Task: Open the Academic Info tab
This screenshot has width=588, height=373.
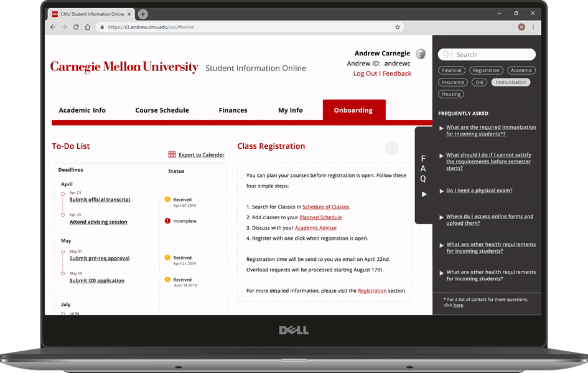Action: click(x=82, y=110)
